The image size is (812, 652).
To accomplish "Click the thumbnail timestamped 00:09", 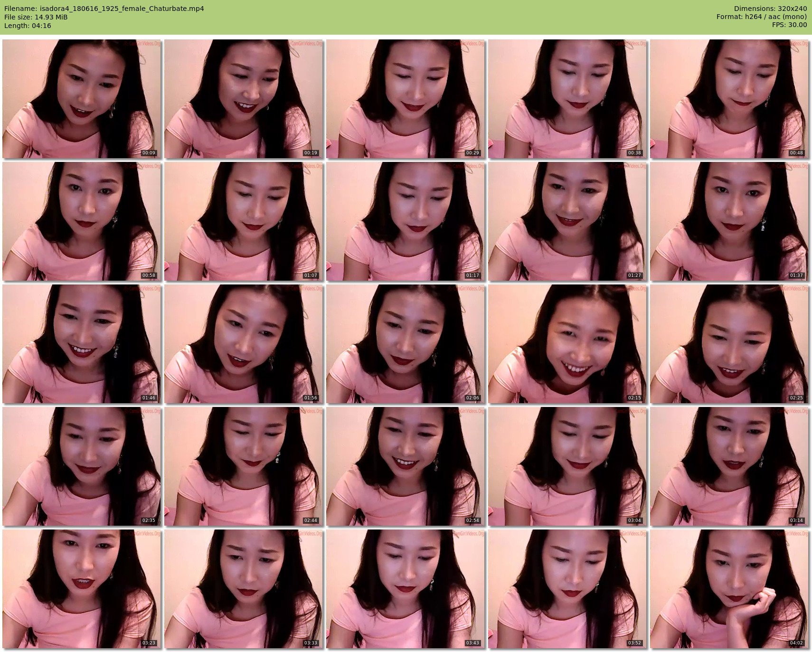I will pyautogui.click(x=82, y=99).
